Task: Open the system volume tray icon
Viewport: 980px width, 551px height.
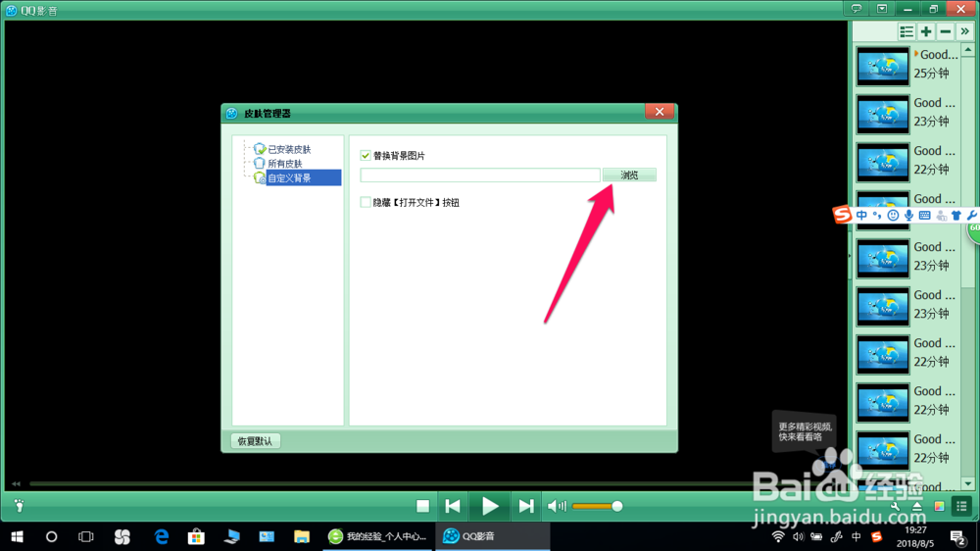Action: click(x=798, y=536)
